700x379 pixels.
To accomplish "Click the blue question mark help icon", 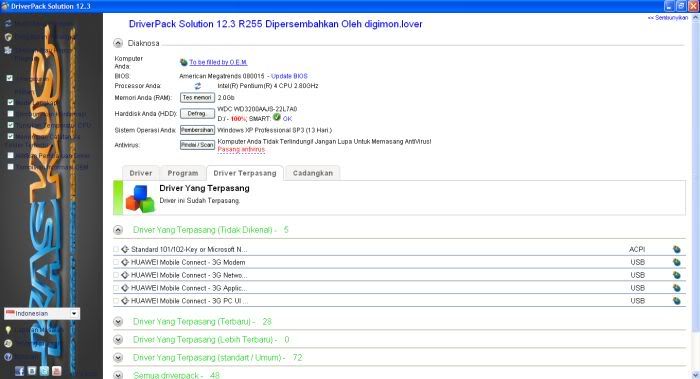I will pos(8,357).
